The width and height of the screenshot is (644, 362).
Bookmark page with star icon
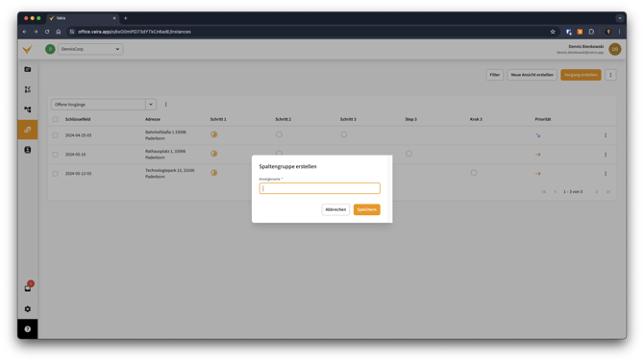553,32
